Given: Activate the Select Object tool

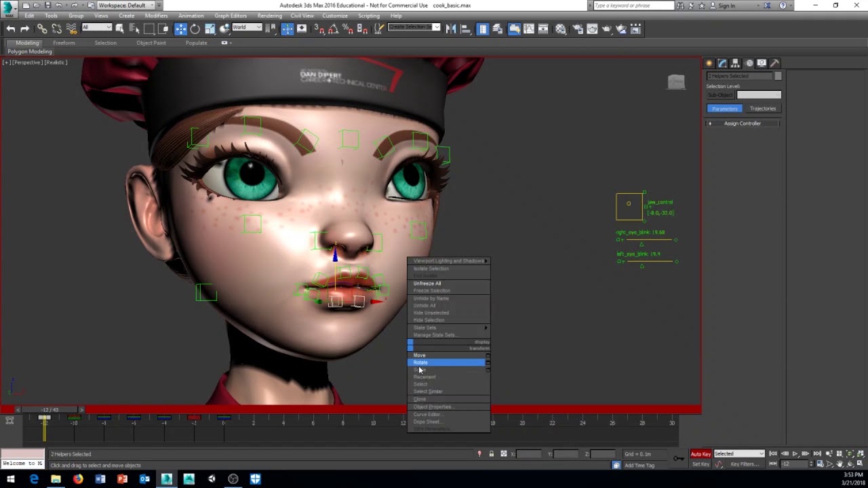Looking at the screenshot, I should pos(119,28).
